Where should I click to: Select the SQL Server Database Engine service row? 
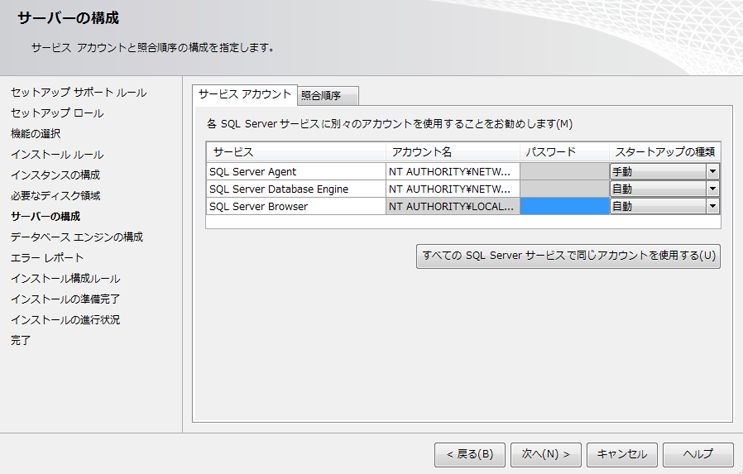pyautogui.click(x=296, y=189)
